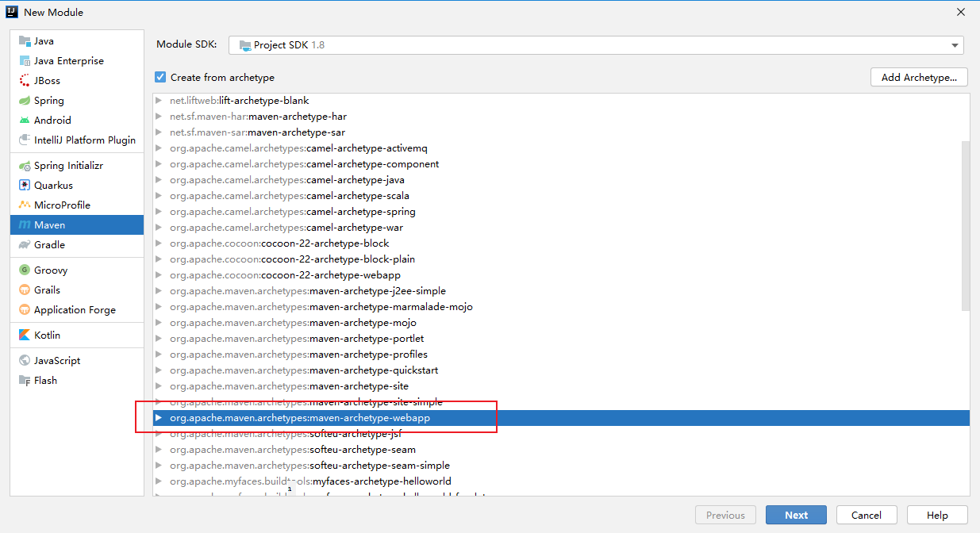Close the New Module dialog
Viewport: 980px width, 533px height.
(x=961, y=12)
